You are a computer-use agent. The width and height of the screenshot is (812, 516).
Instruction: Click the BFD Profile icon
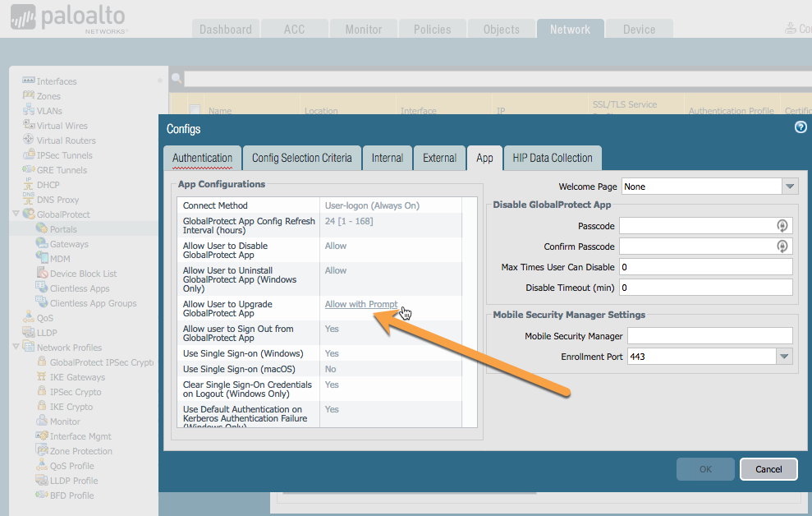point(41,495)
